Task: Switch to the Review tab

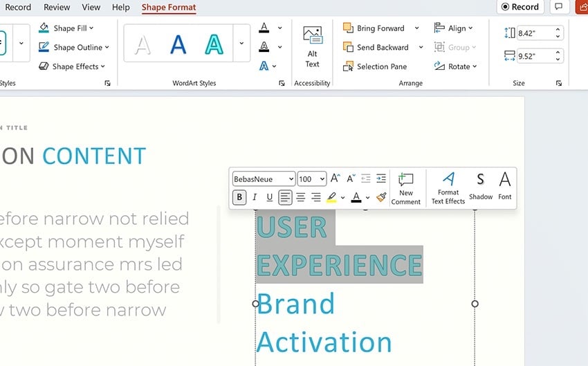Action: pos(57,7)
